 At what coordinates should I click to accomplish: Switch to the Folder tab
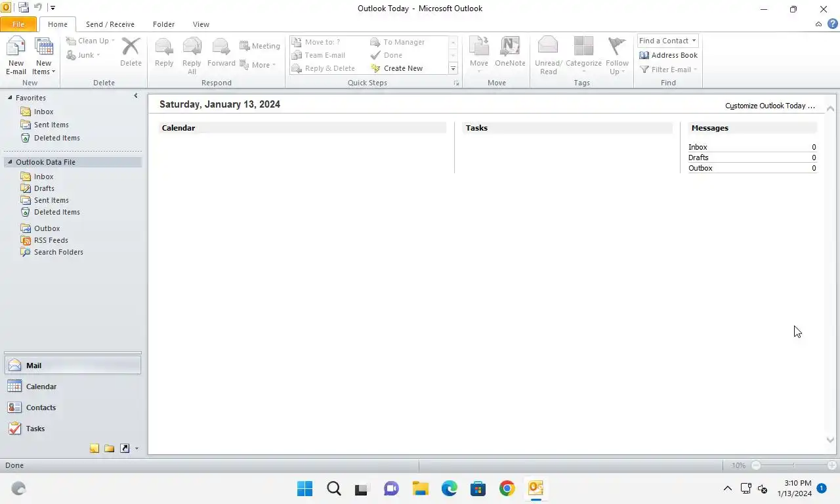163,24
